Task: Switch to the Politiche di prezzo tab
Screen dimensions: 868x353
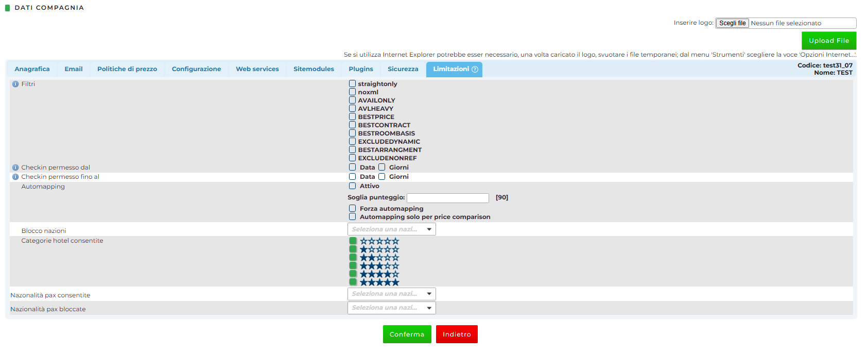Action: (x=127, y=69)
